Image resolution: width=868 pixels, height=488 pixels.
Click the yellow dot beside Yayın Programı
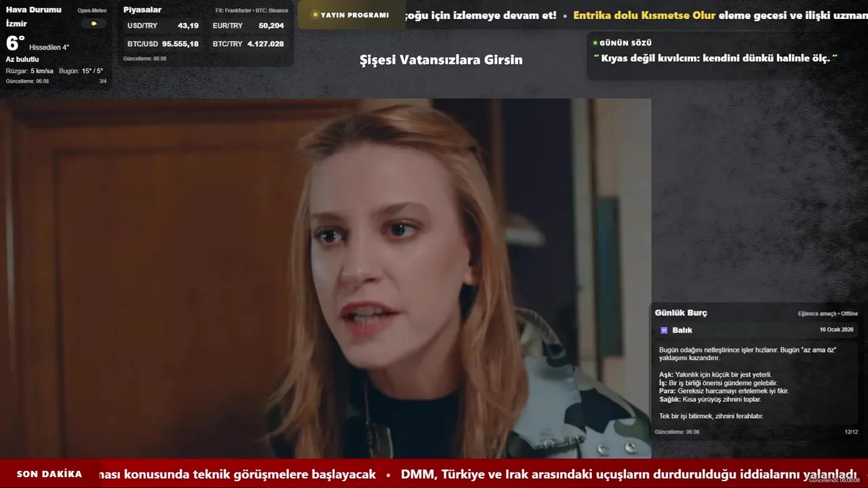coord(315,15)
